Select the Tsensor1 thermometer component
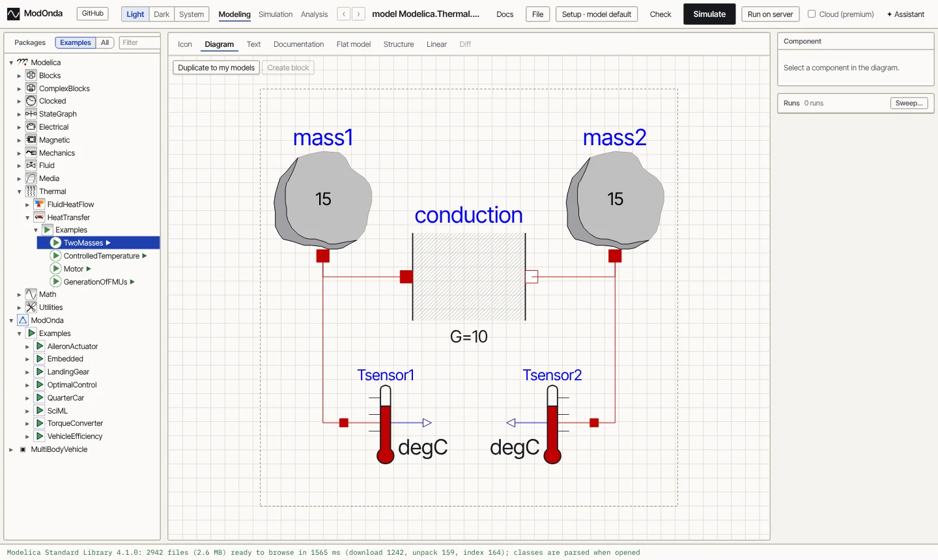The image size is (938, 560). [386, 424]
